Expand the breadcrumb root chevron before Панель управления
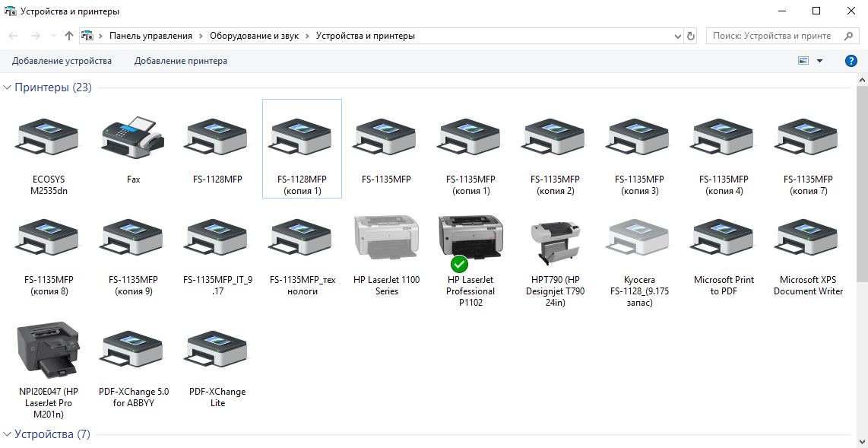Screen dimensions: 868x448 [x=101, y=36]
